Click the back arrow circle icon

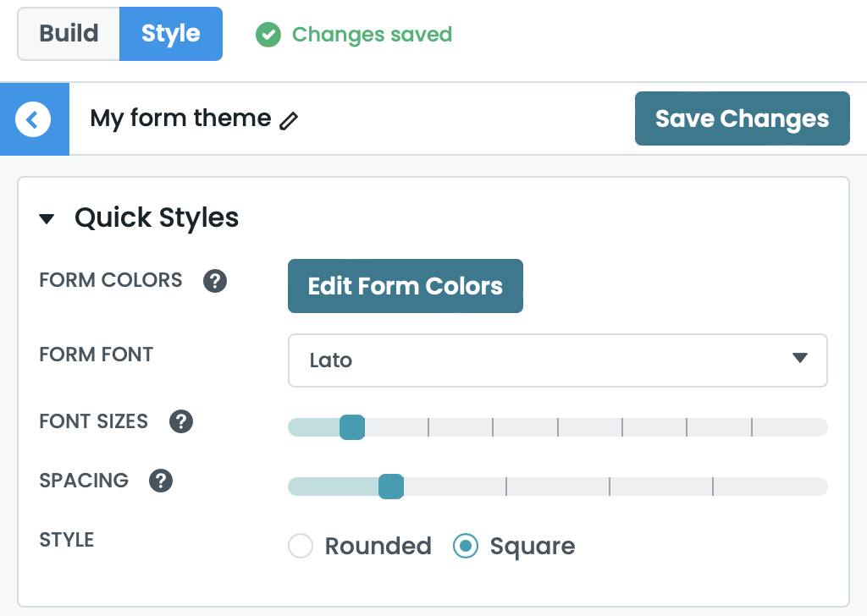point(33,119)
